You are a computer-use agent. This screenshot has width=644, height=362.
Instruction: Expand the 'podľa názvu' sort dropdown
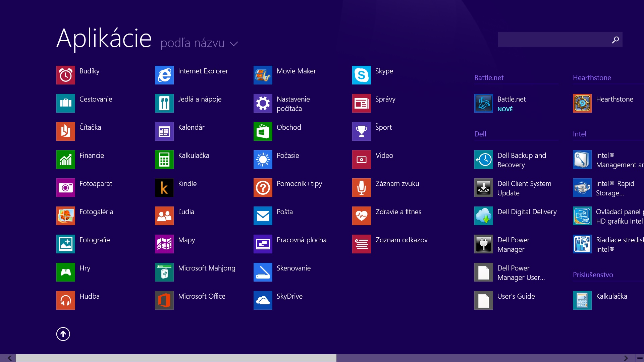[x=199, y=43]
